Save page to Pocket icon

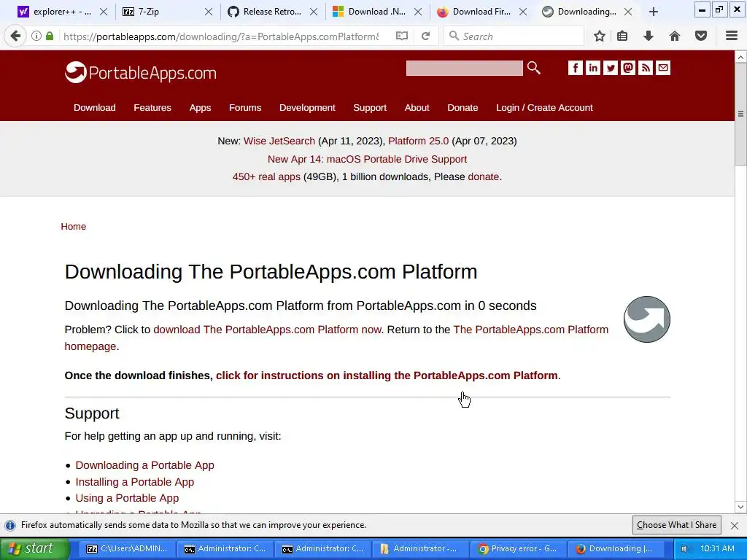[700, 36]
